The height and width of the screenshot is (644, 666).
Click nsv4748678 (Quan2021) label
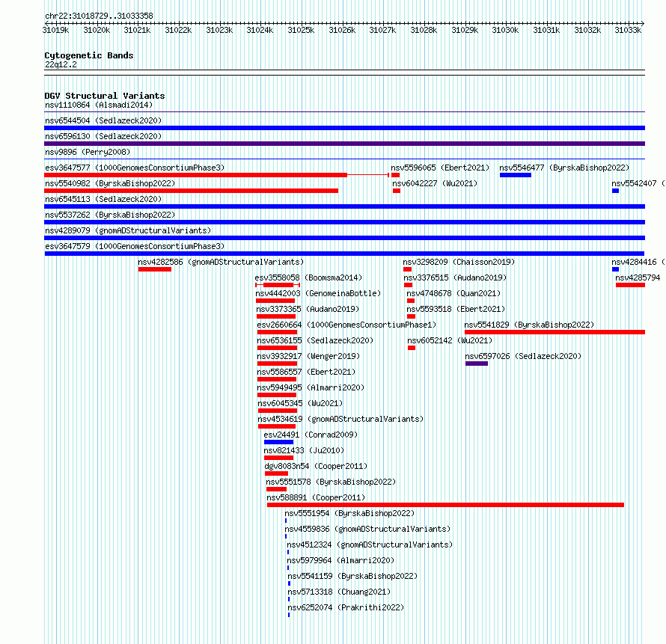point(453,293)
